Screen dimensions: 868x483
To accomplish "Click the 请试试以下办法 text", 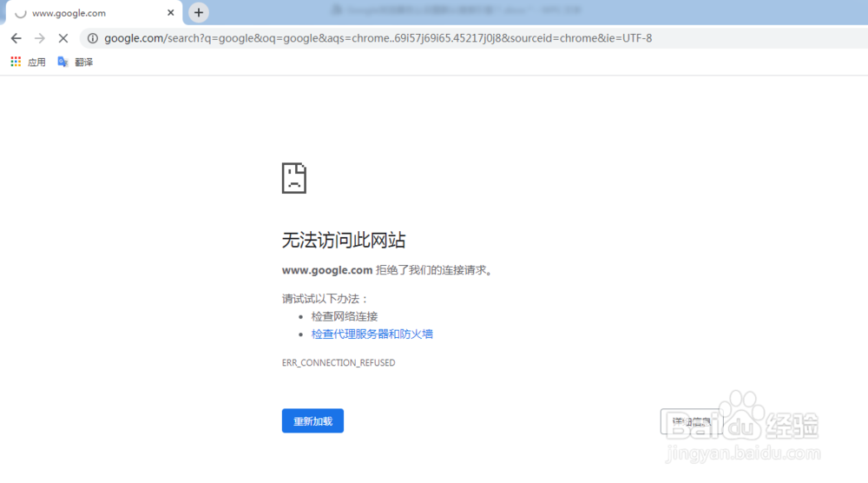I will tap(325, 299).
